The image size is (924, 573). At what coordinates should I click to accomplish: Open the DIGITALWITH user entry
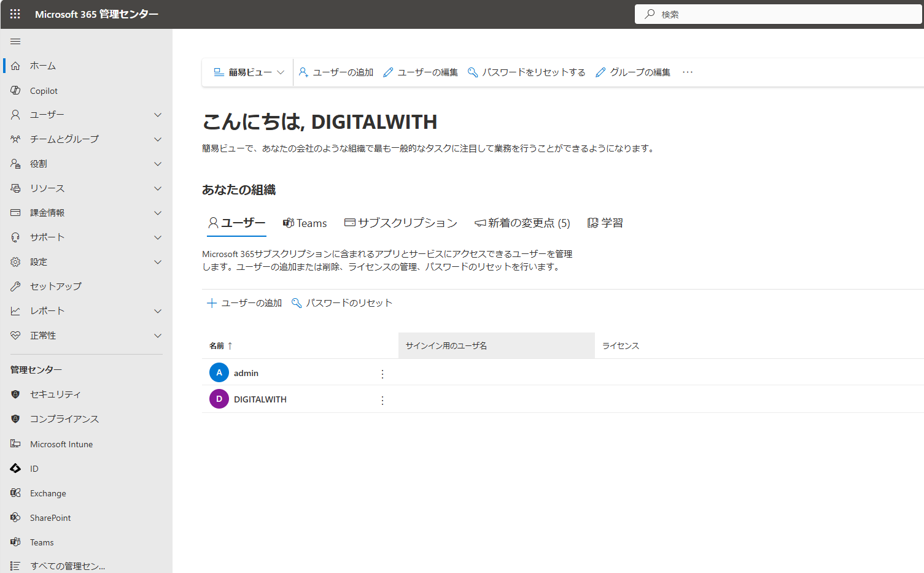(x=260, y=399)
